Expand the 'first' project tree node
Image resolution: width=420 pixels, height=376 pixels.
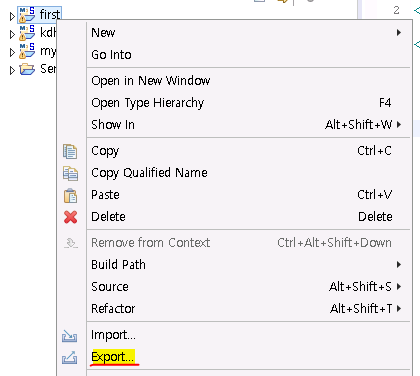12,16
